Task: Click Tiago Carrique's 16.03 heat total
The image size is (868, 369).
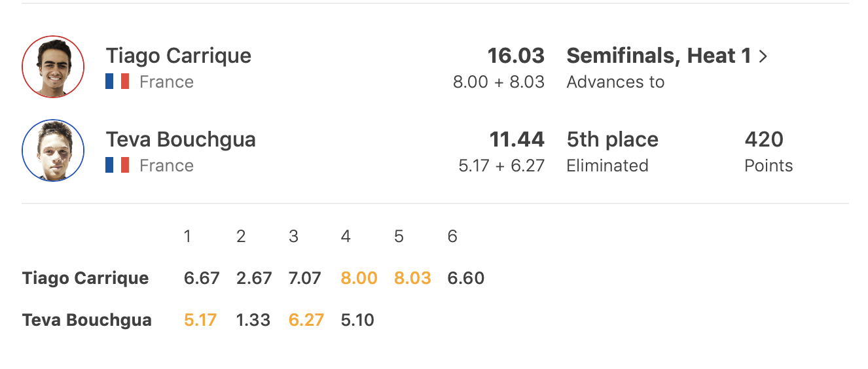Action: 516,56
